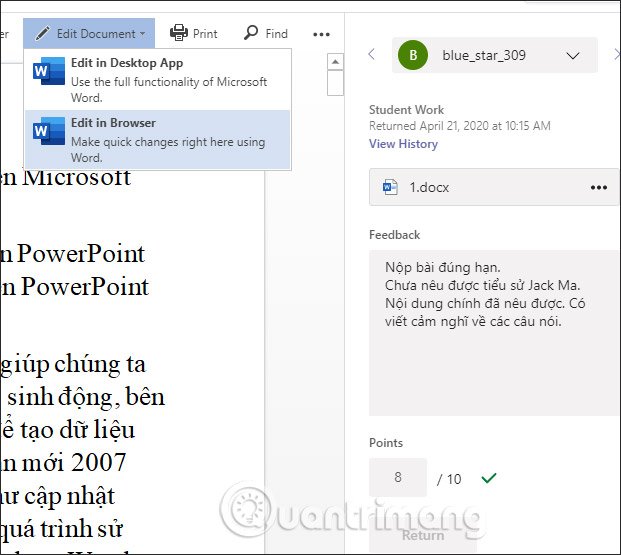Open more options for 1.docx
The height and width of the screenshot is (555, 621).
pyautogui.click(x=598, y=187)
